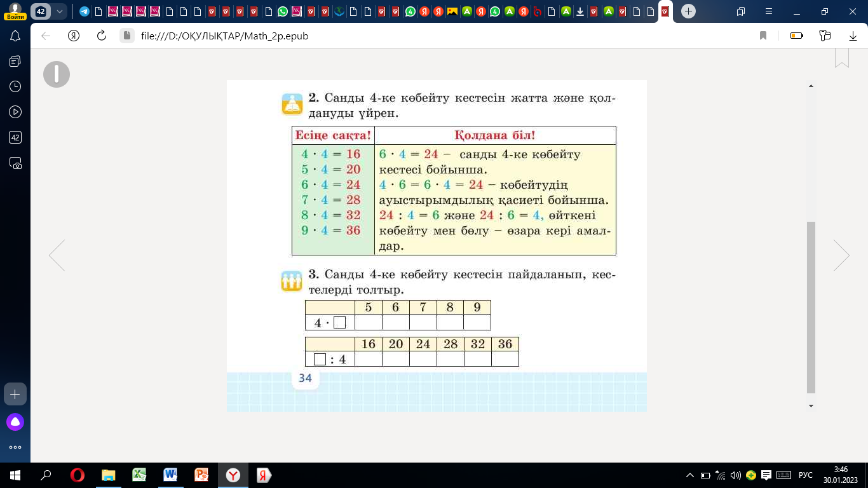This screenshot has width=868, height=488.
Task: Open Excel from the taskbar
Action: [x=140, y=475]
